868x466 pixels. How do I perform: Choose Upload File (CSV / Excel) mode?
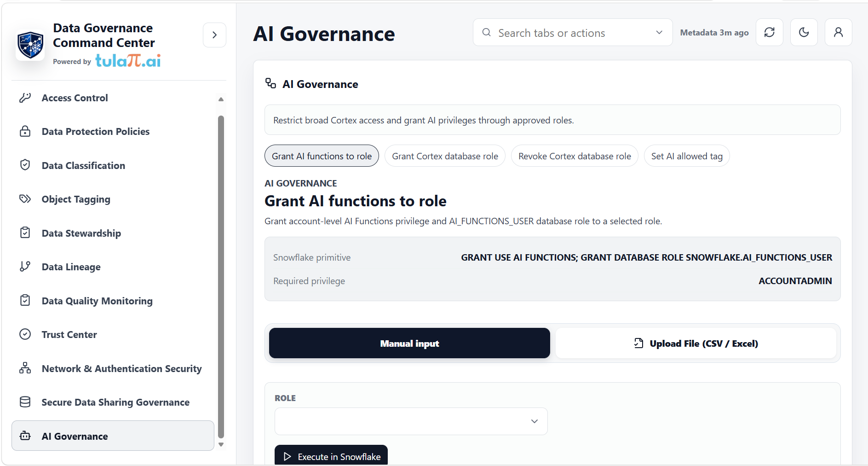[x=696, y=343]
